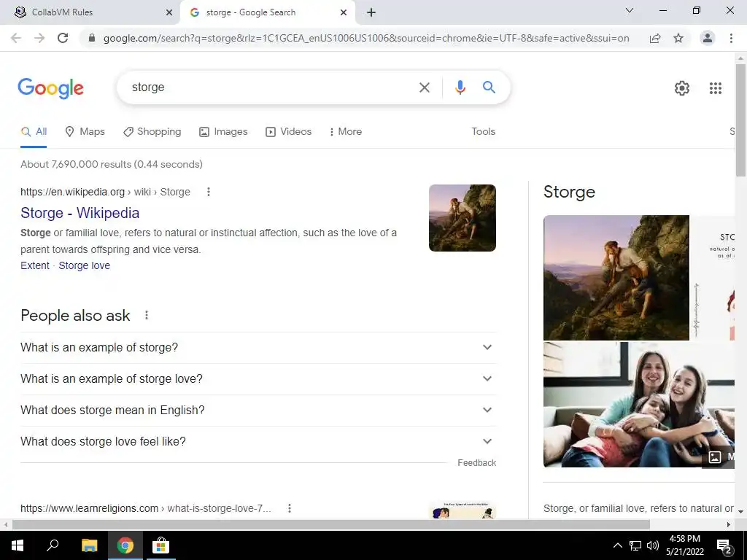
Task: Open Storge - Wikipedia result link
Action: (80, 213)
